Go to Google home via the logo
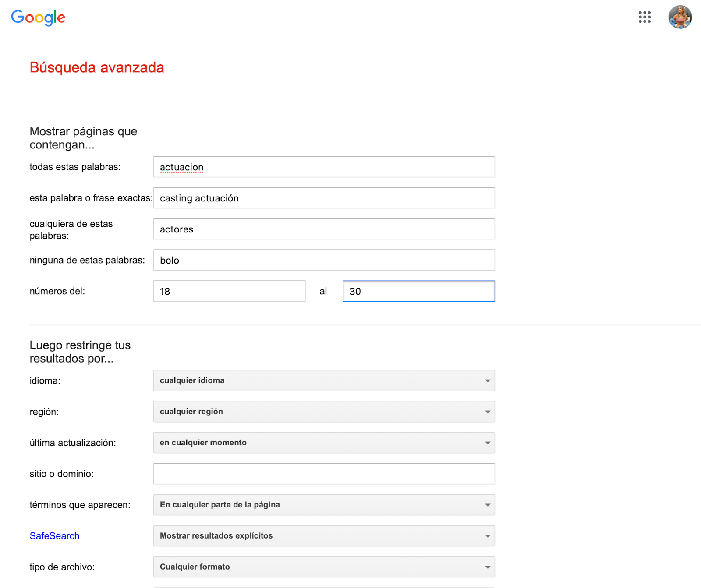The width and height of the screenshot is (701, 588). click(x=38, y=18)
